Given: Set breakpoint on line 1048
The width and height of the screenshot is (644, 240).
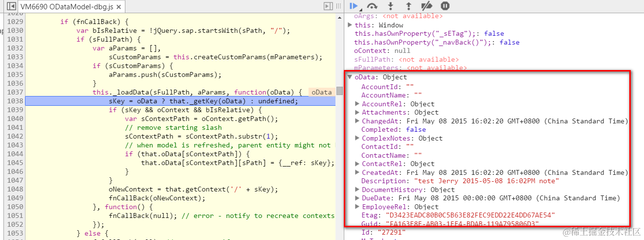Looking at the screenshot, I should pos(15,189).
